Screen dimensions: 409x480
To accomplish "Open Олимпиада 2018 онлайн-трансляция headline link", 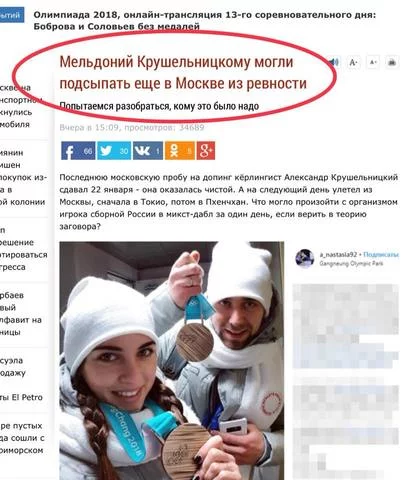I will point(204,21).
